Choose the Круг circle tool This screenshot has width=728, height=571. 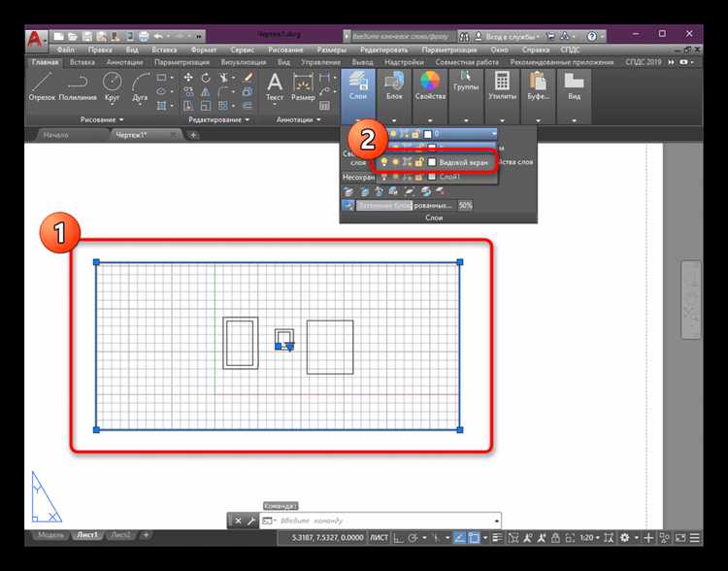point(112,87)
